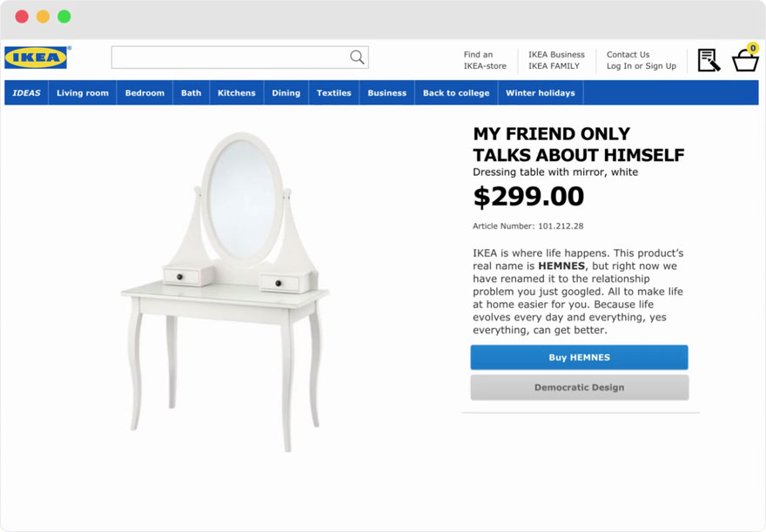Click the search magnifier icon

click(357, 57)
